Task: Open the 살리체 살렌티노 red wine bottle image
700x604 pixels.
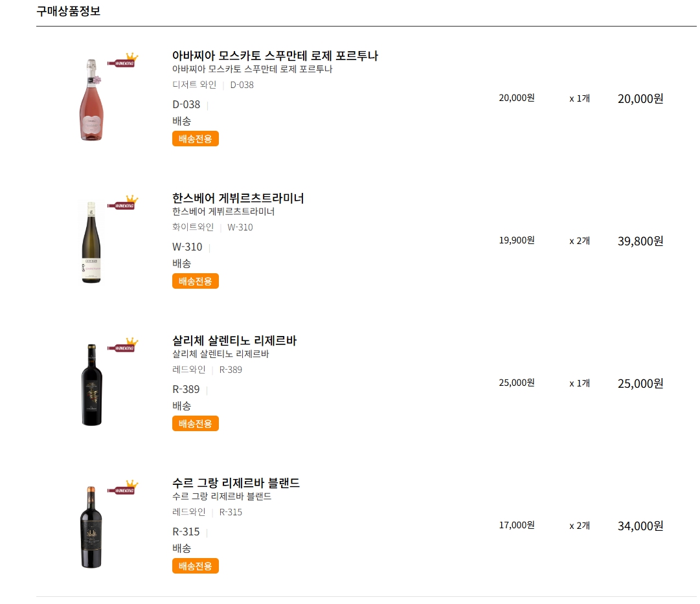Action: [x=92, y=385]
